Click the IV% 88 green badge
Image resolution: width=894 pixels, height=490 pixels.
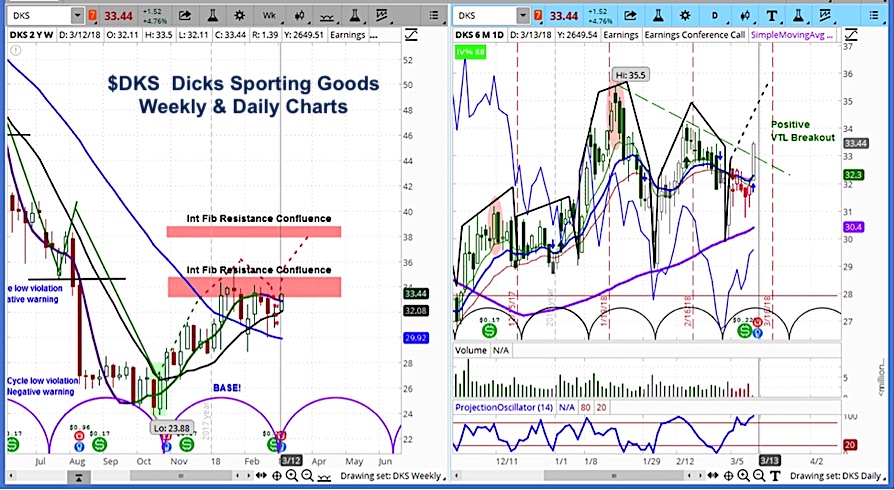click(x=469, y=52)
